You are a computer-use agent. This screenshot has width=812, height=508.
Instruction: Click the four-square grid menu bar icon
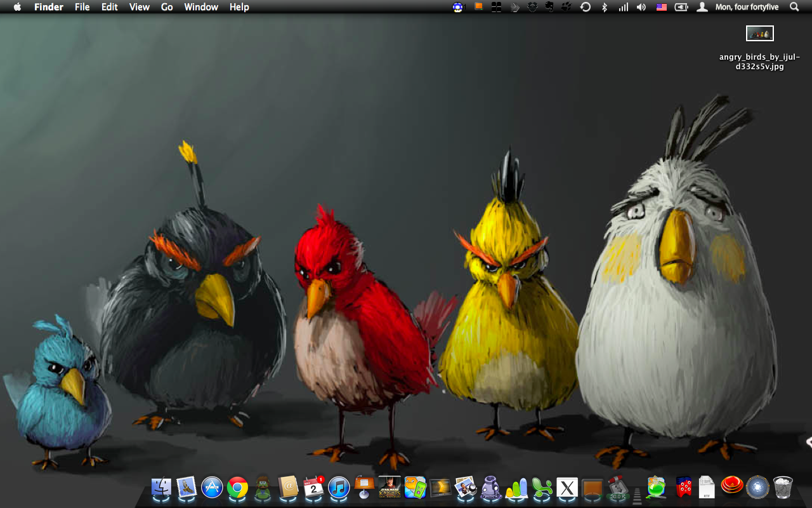[x=497, y=7]
